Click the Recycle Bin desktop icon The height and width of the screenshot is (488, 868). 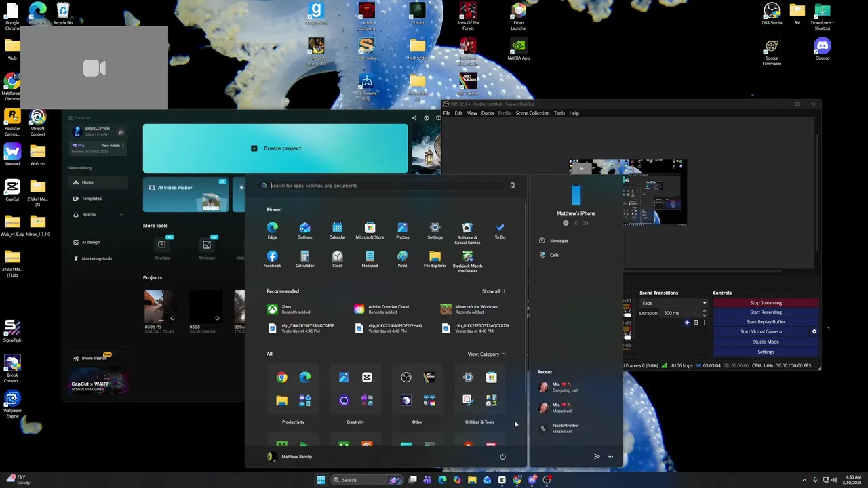tap(63, 14)
